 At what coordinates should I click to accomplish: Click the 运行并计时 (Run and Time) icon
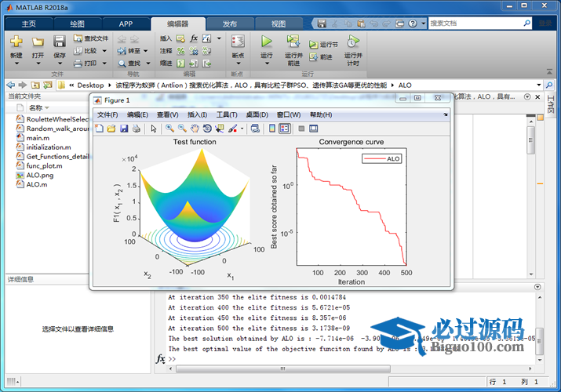[x=353, y=42]
